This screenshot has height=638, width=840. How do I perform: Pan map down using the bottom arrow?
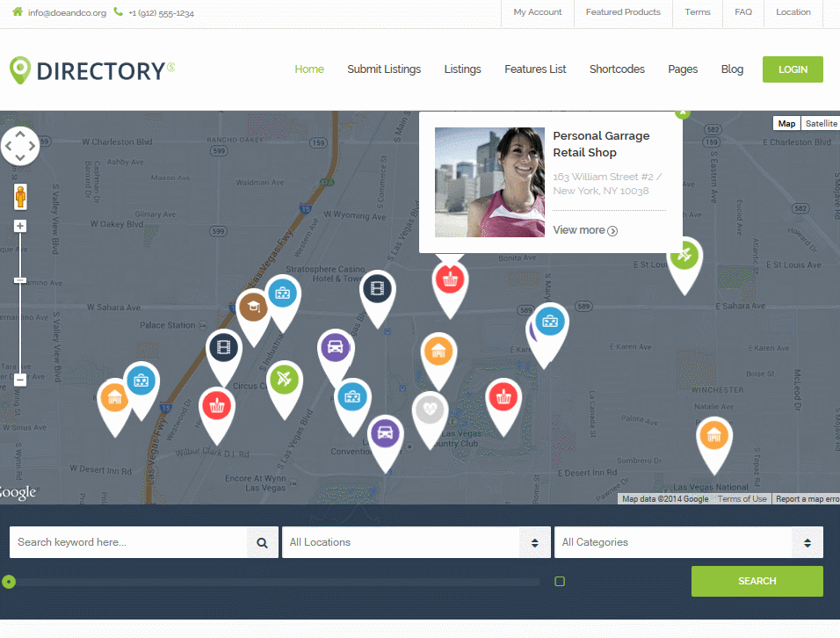[x=20, y=157]
